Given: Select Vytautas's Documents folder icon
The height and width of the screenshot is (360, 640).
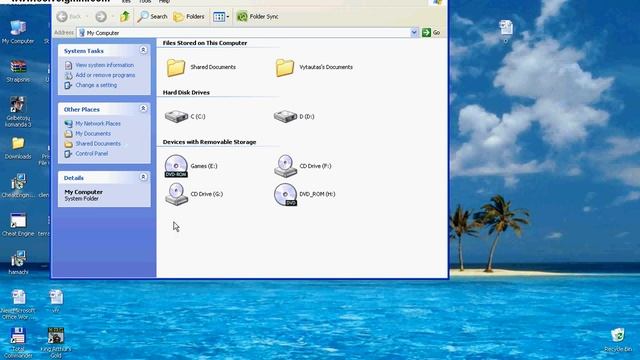Looking at the screenshot, I should pyautogui.click(x=285, y=68).
